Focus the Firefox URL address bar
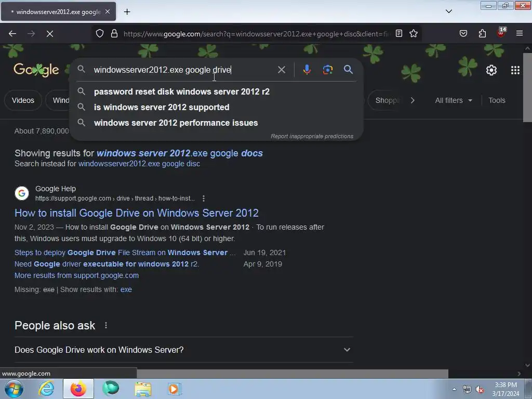The width and height of the screenshot is (532, 399). (x=256, y=34)
